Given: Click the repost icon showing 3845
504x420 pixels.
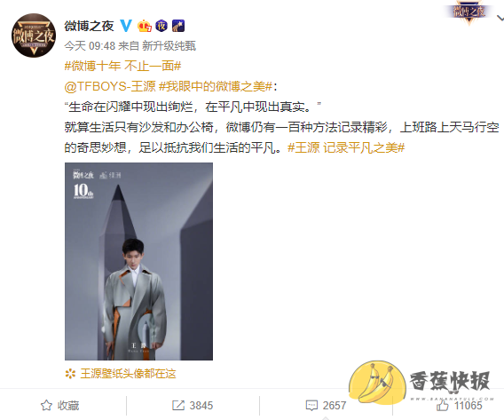Looking at the screenshot, I should [178, 405].
